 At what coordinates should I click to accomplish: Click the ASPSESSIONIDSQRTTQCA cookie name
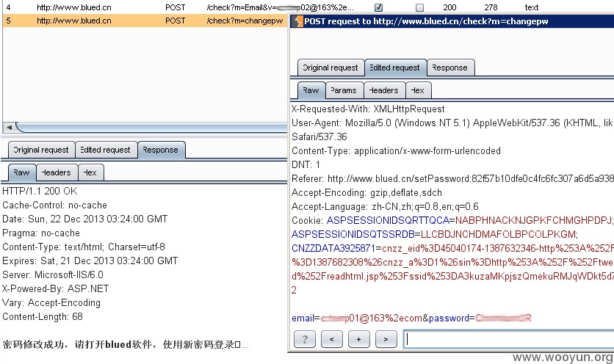pos(388,220)
